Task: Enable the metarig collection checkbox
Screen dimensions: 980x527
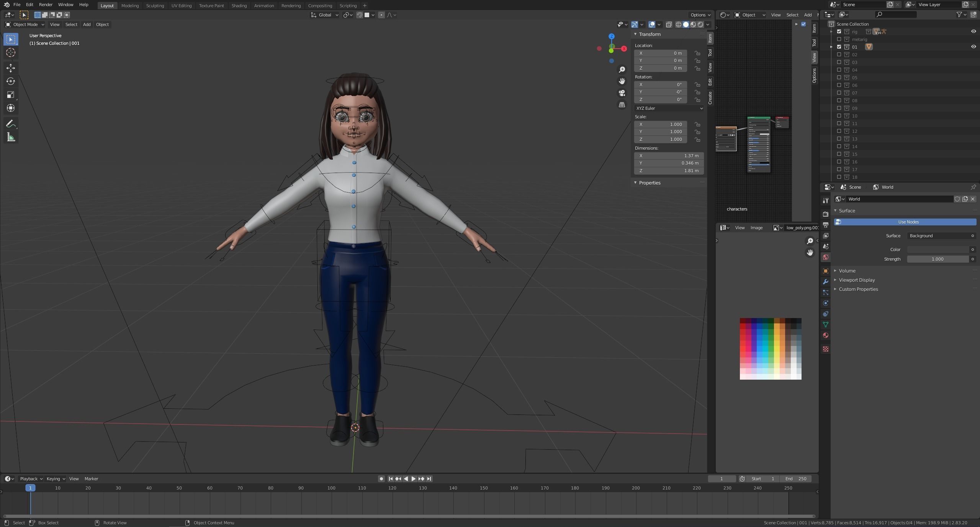Action: pos(839,39)
